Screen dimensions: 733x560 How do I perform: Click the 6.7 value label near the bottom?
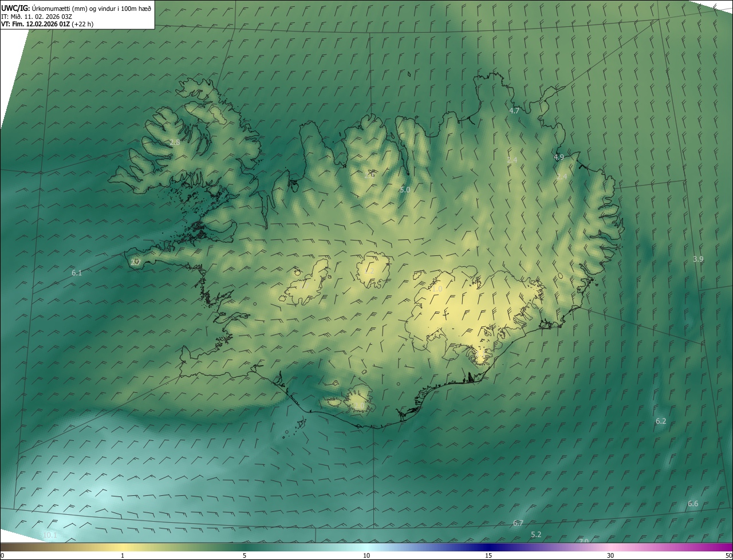[518, 523]
